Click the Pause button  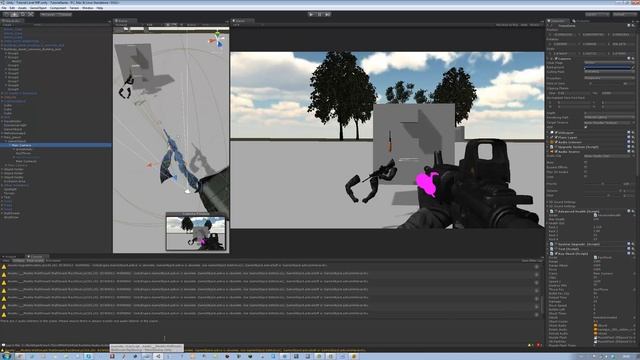click(x=320, y=14)
